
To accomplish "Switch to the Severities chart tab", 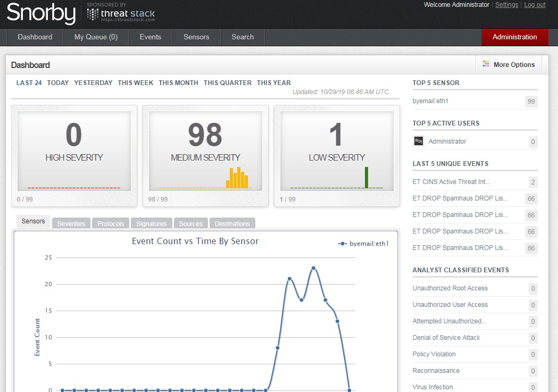I will pyautogui.click(x=71, y=223).
